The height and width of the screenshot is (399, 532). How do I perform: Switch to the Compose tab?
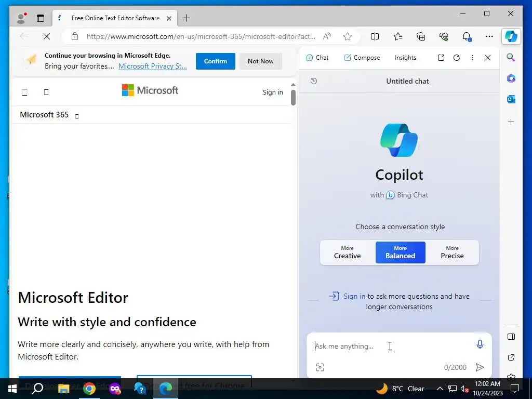(x=362, y=58)
